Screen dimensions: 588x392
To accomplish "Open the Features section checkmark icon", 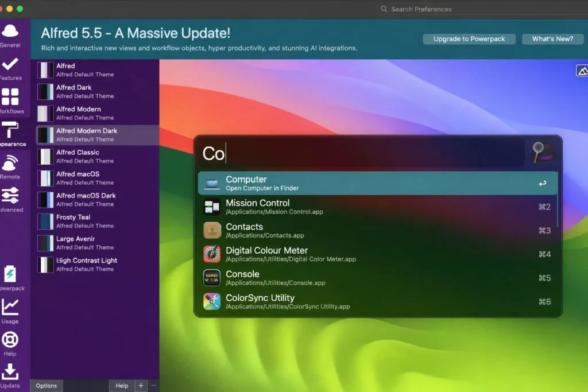I will pos(10,67).
